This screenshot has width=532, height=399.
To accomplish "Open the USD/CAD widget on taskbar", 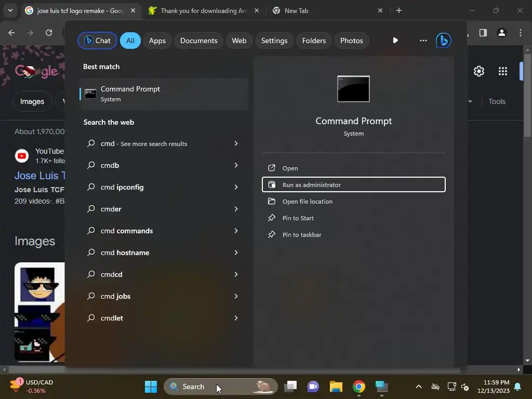I will coord(32,387).
